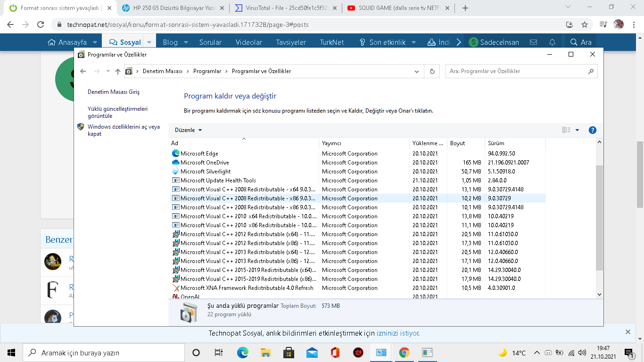Expand the Sosyal menu dropdown arrow
The width and height of the screenshot is (644, 362).
(149, 42)
